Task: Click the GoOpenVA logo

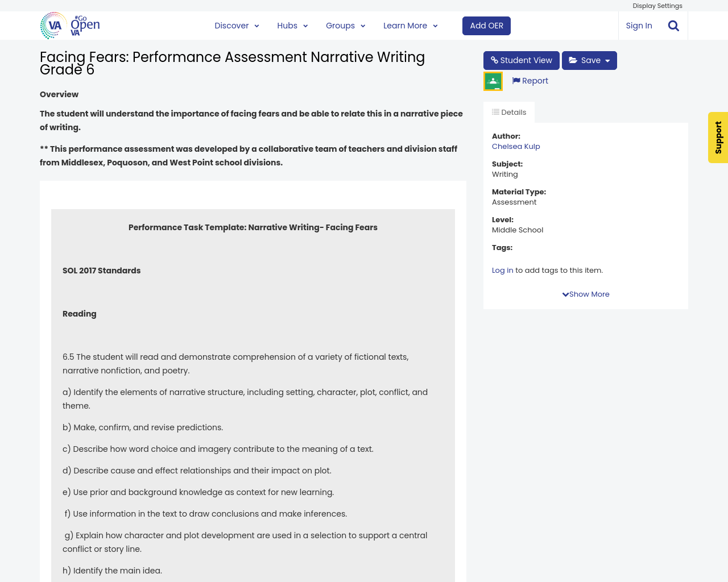Action: pyautogui.click(x=70, y=26)
